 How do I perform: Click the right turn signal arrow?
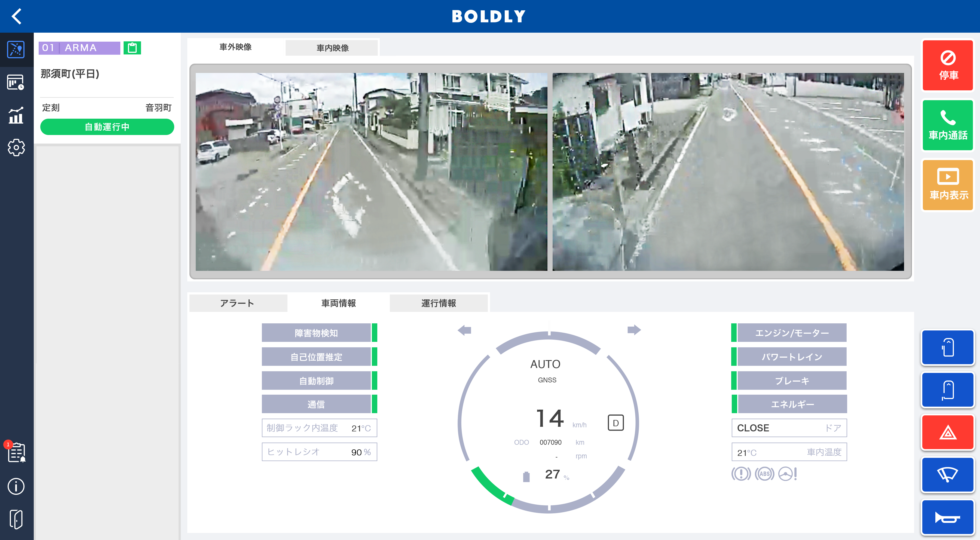[x=634, y=330]
